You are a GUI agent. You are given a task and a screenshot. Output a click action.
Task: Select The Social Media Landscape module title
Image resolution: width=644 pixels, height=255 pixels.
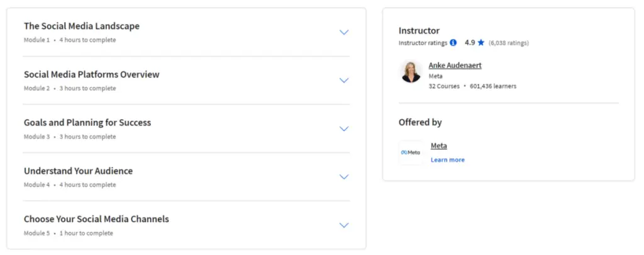pos(82,26)
